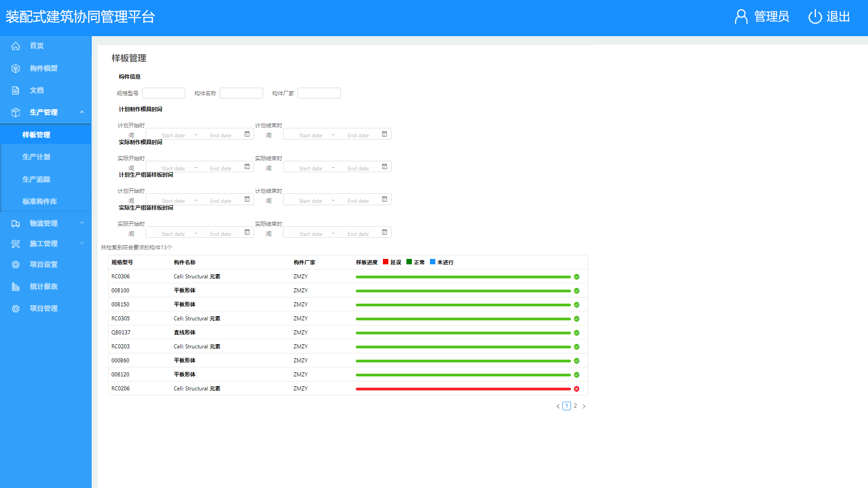The image size is (868, 488).
Task: Go to previous page arrow
Action: [558, 406]
